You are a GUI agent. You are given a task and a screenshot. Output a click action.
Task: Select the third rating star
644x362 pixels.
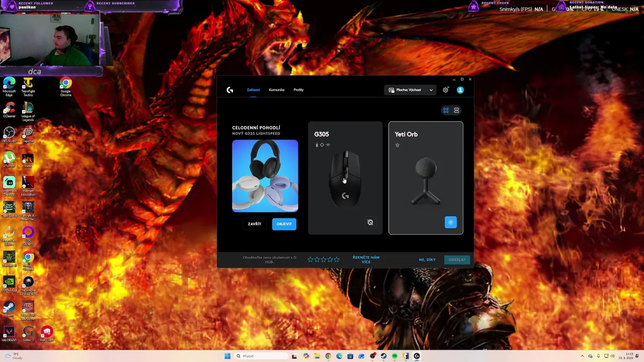324,259
